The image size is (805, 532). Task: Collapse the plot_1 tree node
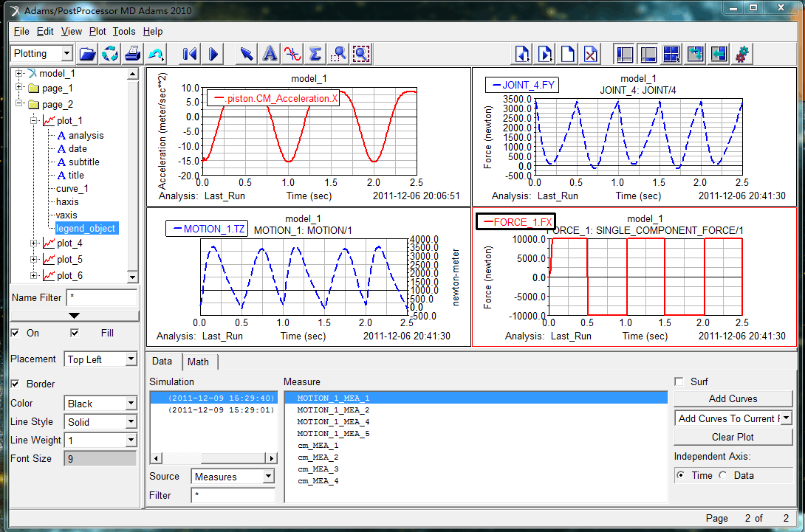(x=34, y=120)
